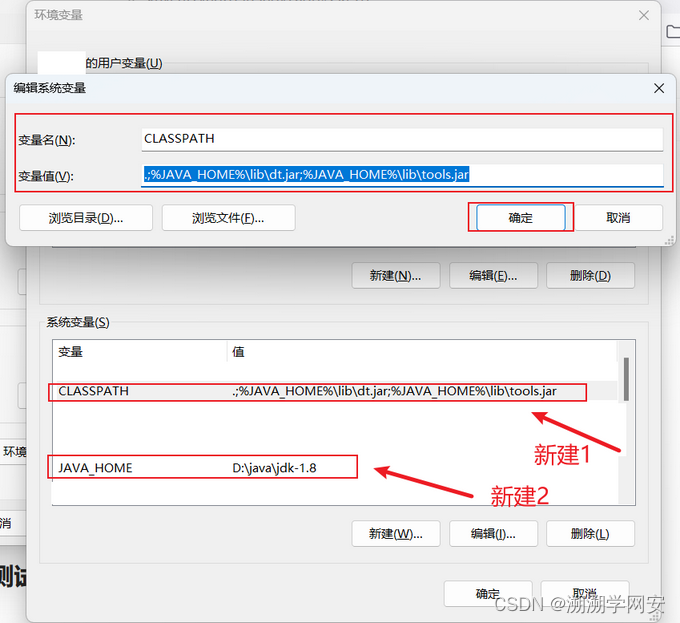Open the Browse File (浏览文件) button
The height and width of the screenshot is (623, 680).
pos(229,218)
